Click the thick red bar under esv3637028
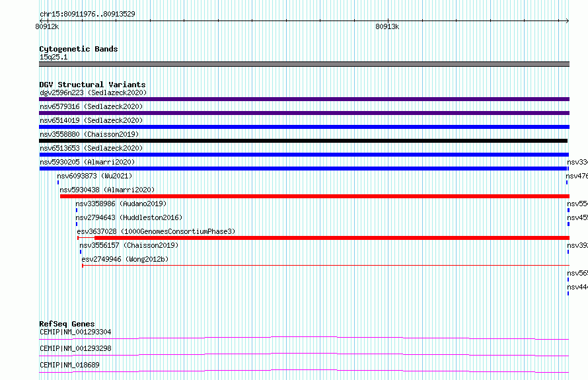Image resolution: width=588 pixels, height=380 pixels. 332,238
